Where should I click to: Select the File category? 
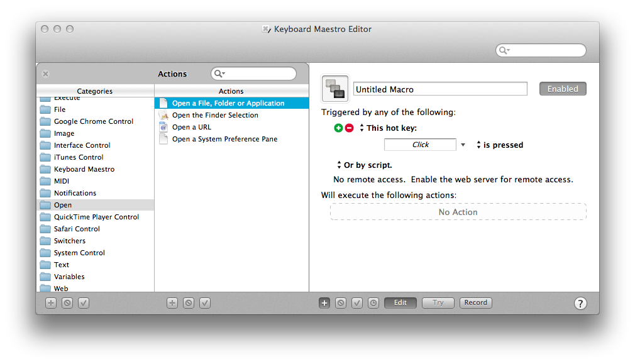coord(96,109)
